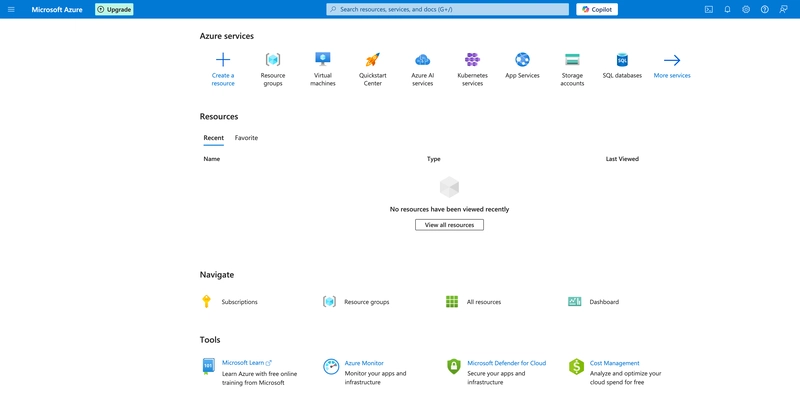Viewport: 800px width, 415px height.
Task: Click the Type column header
Action: tap(434, 159)
